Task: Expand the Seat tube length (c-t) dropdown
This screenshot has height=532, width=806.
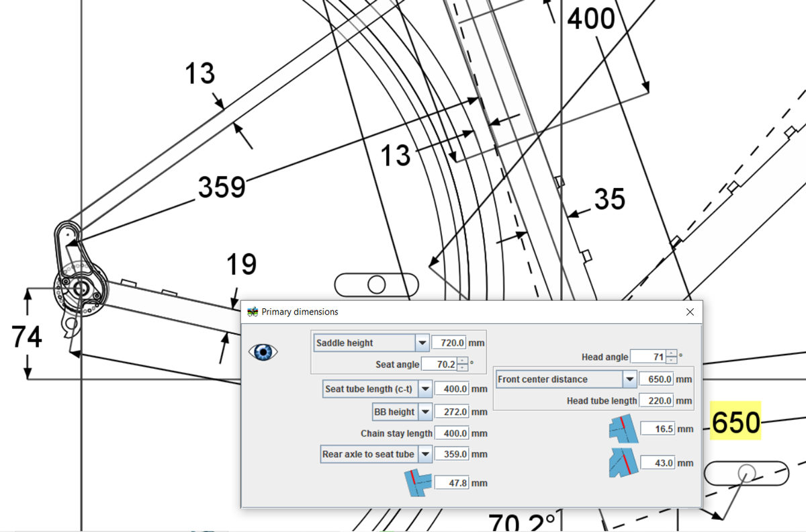Action: tap(425, 389)
